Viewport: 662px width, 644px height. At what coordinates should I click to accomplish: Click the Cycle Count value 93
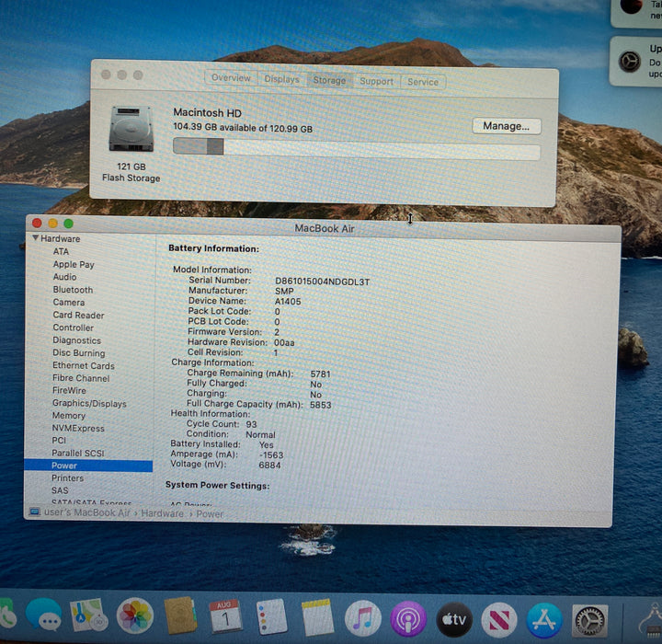pyautogui.click(x=251, y=424)
